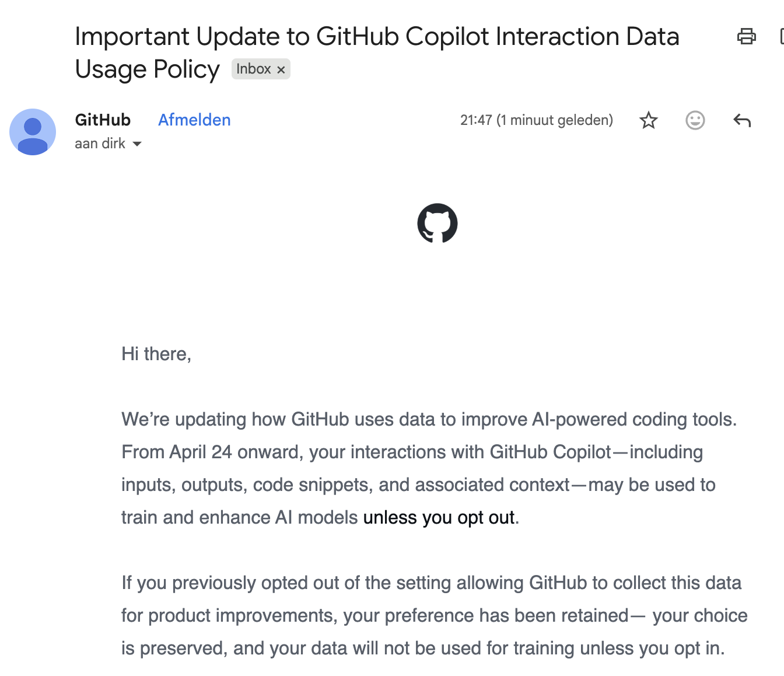Star this GitHub email
Screen dimensions: 784x676
click(648, 121)
